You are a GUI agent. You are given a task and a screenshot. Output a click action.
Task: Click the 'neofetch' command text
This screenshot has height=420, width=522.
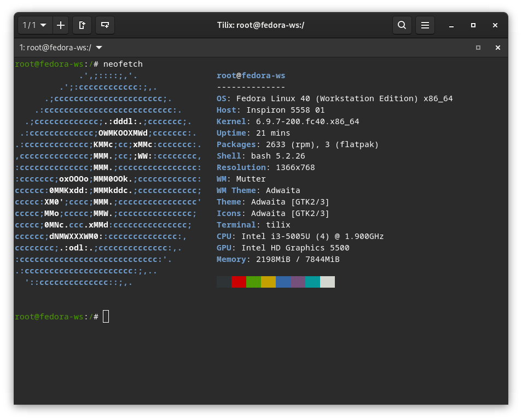(123, 64)
